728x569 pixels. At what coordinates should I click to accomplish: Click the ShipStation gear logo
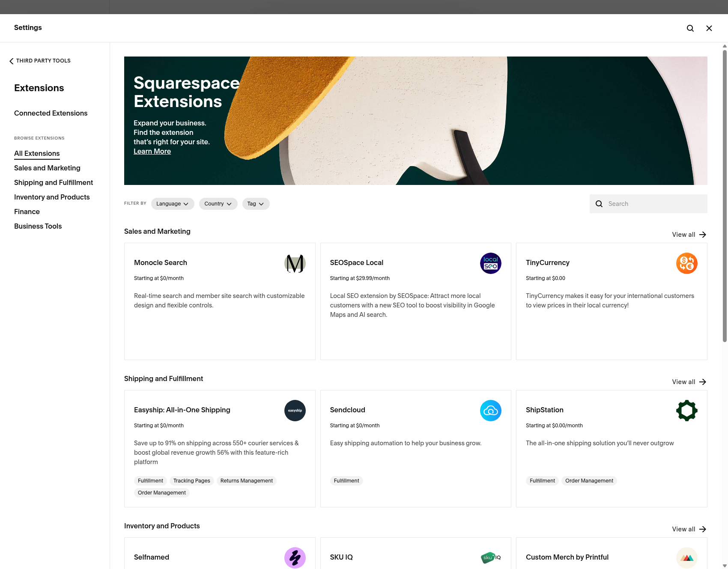coord(686,411)
